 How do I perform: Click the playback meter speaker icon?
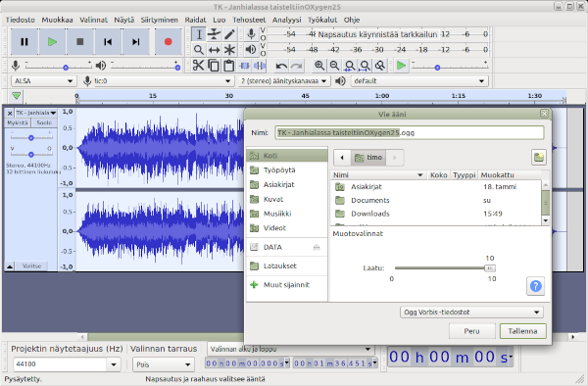(x=251, y=49)
